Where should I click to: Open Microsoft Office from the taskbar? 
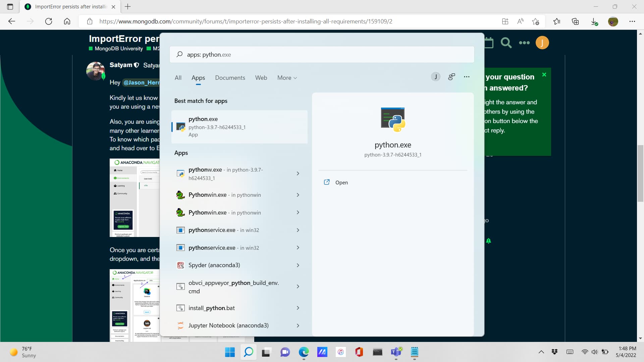[x=359, y=352]
